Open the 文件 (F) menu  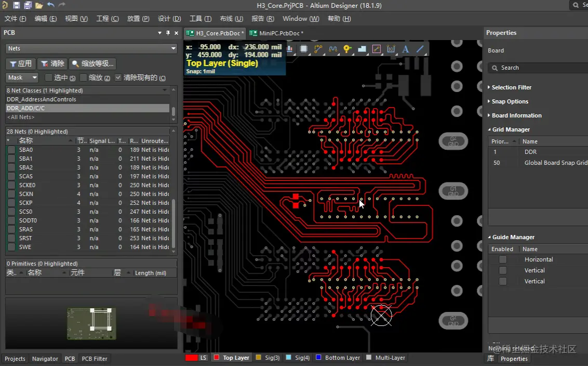coord(16,18)
